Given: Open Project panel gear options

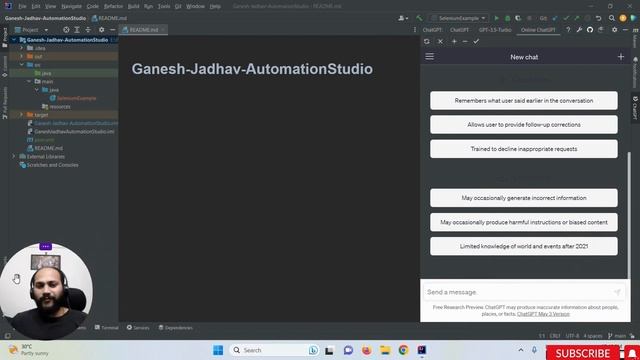Looking at the screenshot, I should (x=101, y=30).
